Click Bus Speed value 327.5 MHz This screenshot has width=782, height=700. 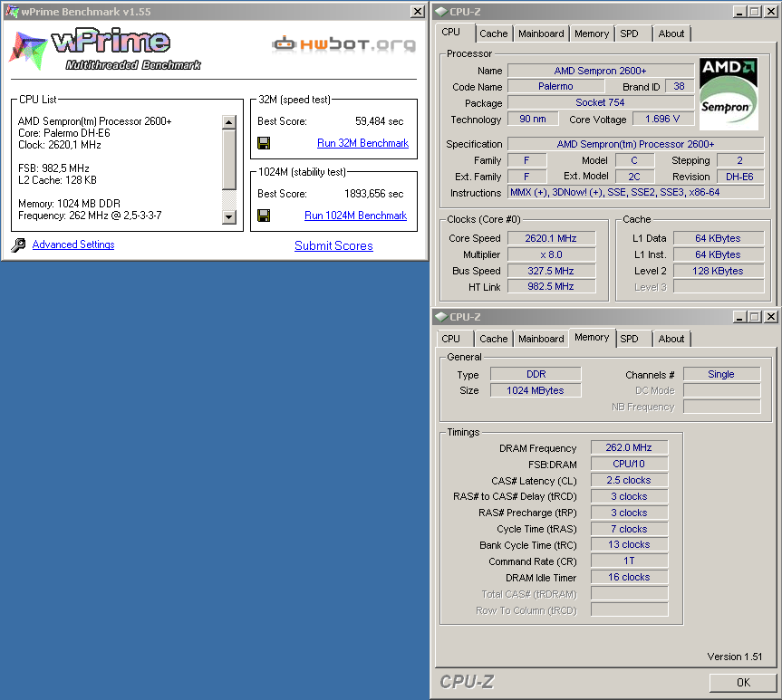pos(551,271)
